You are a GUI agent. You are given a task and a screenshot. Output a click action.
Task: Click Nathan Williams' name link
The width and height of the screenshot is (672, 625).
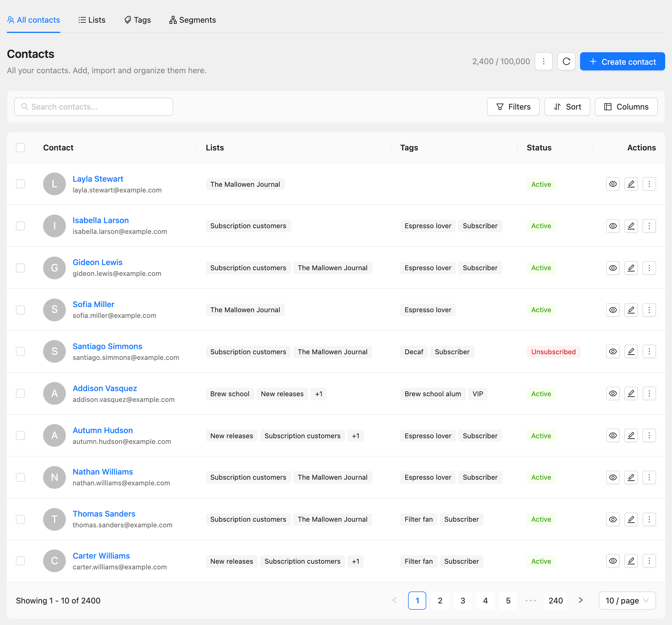[x=103, y=471]
